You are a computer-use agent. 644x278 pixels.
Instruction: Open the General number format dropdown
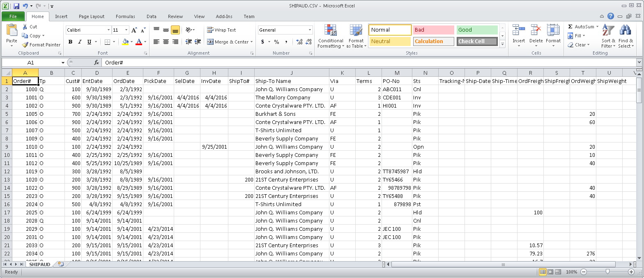[x=310, y=30]
